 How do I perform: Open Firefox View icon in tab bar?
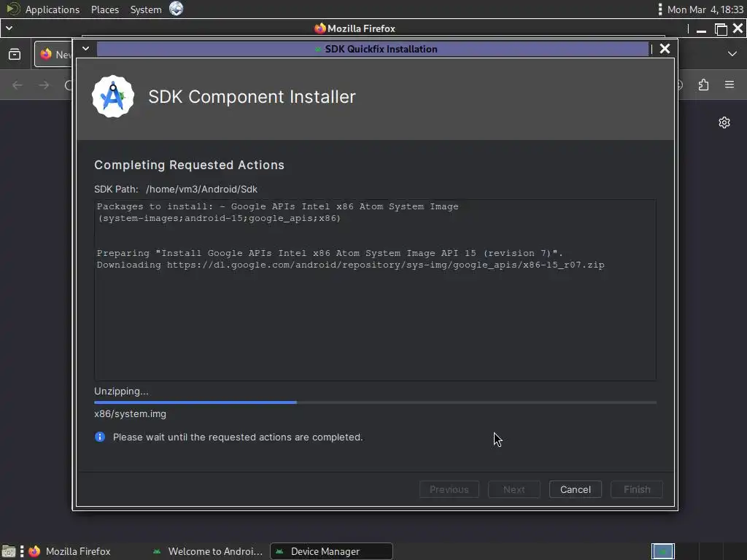tap(15, 54)
